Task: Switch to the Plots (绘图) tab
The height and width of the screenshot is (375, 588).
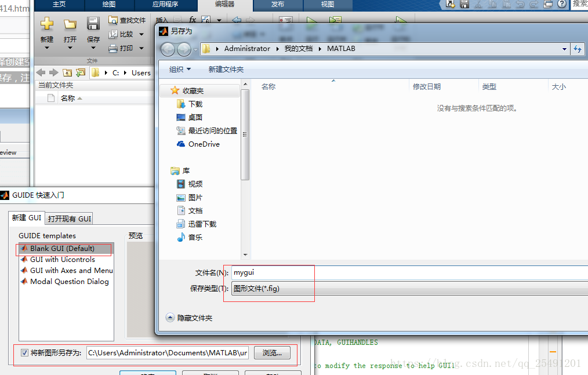Action: coord(109,4)
